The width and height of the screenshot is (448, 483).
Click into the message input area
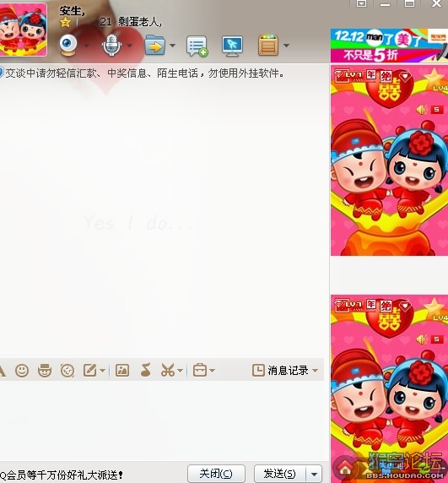coord(162,421)
